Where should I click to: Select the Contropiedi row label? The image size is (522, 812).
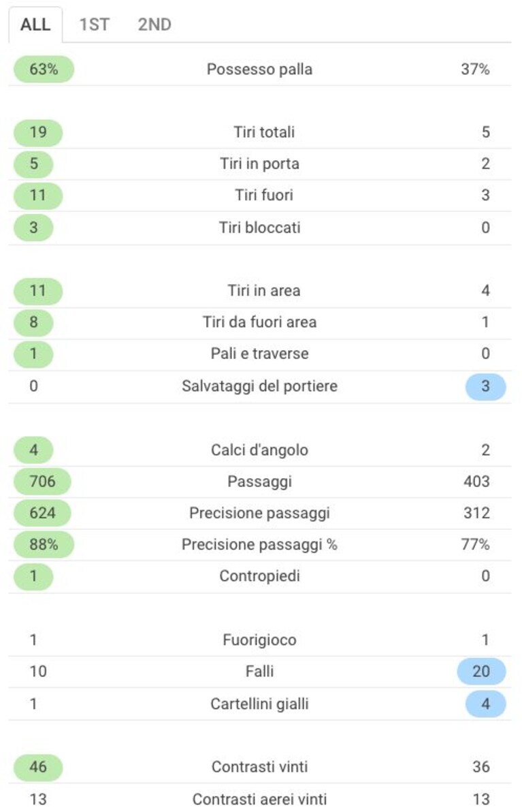259,576
